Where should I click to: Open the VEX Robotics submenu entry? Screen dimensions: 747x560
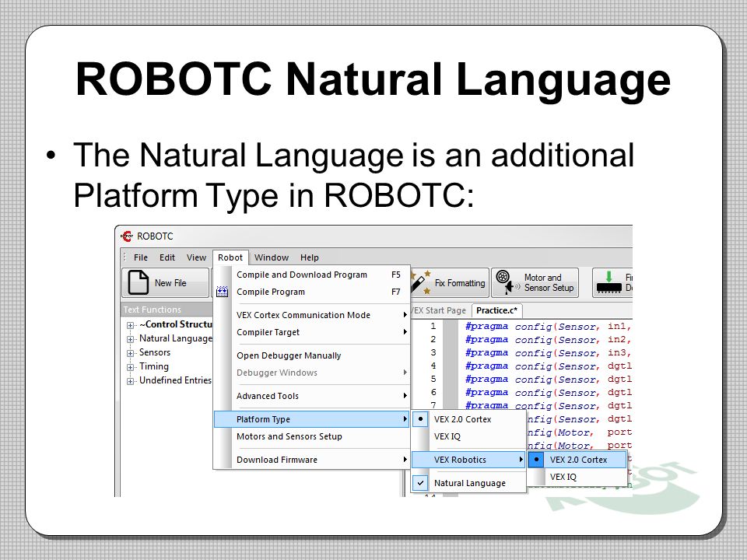coord(468,460)
